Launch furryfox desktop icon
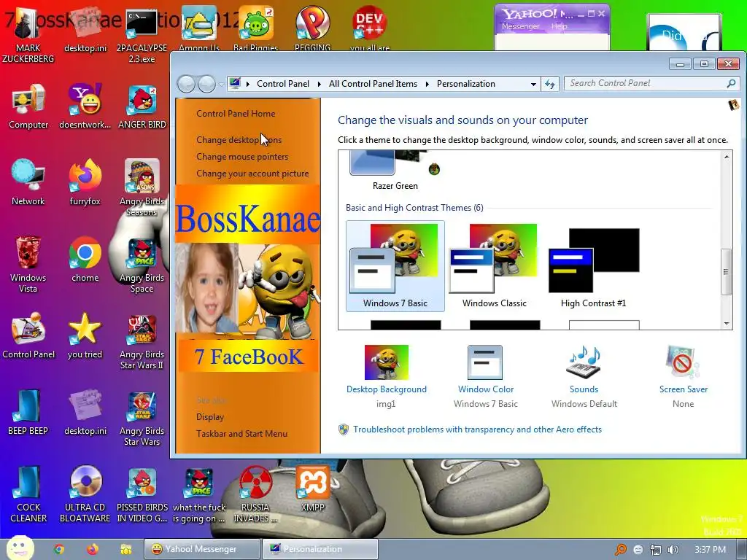 85,183
